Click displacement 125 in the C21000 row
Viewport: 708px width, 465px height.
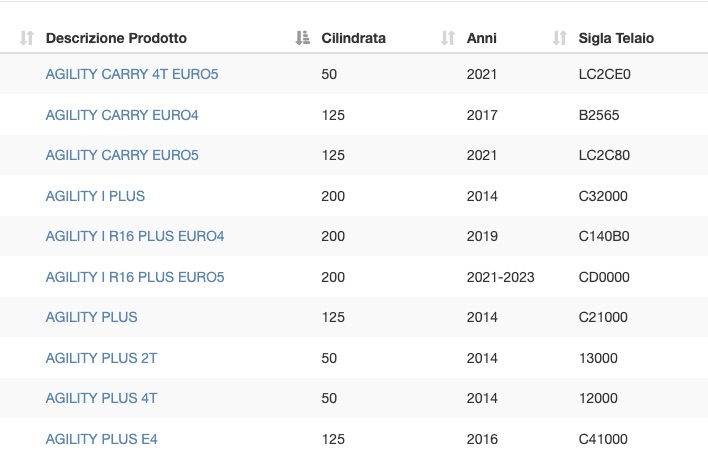pos(333,317)
